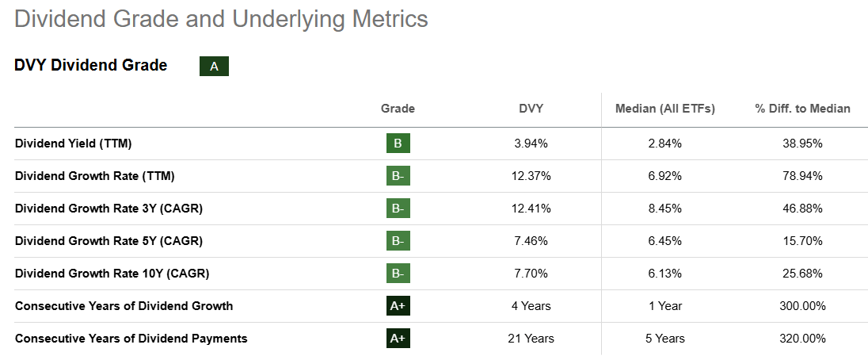The width and height of the screenshot is (868, 360).
Task: Select the DVY column header
Action: coord(530,109)
